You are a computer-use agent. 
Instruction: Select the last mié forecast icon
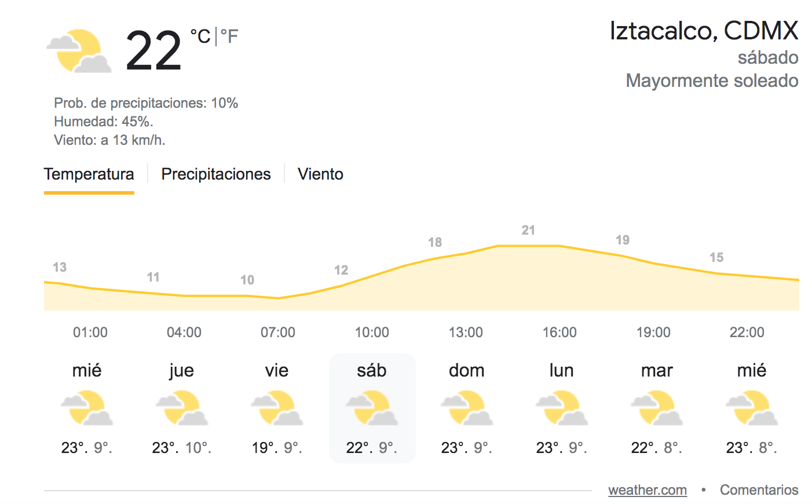coord(752,408)
